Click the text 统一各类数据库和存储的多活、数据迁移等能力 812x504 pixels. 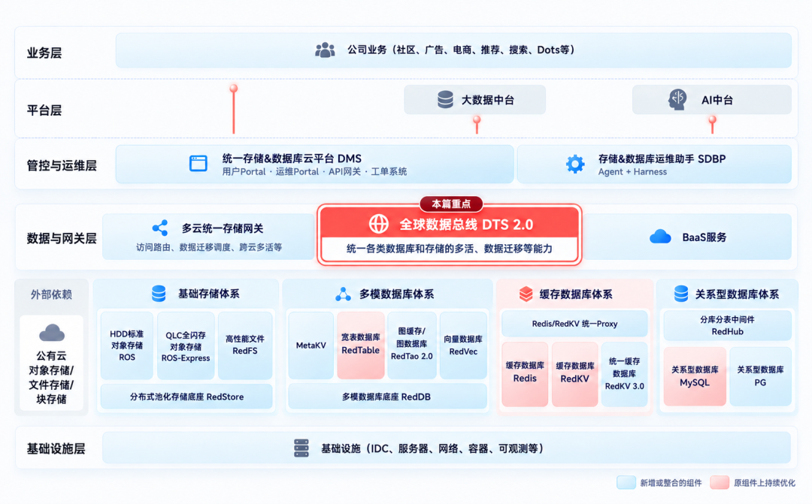pos(450,249)
